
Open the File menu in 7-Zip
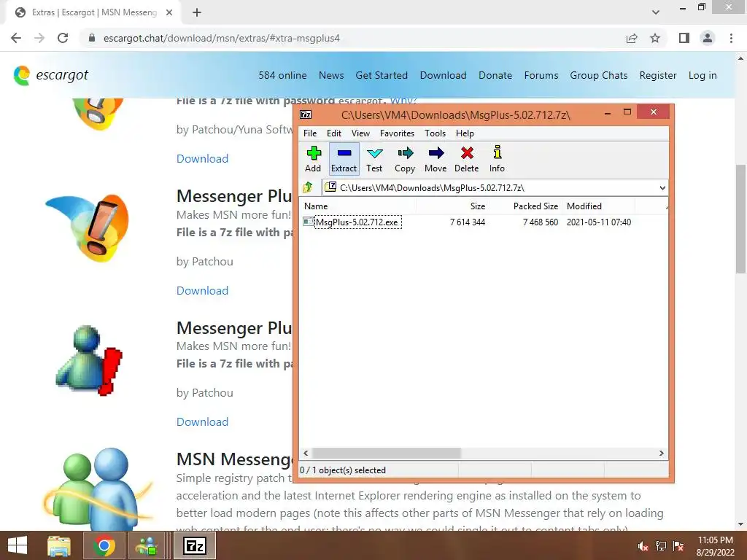(310, 133)
